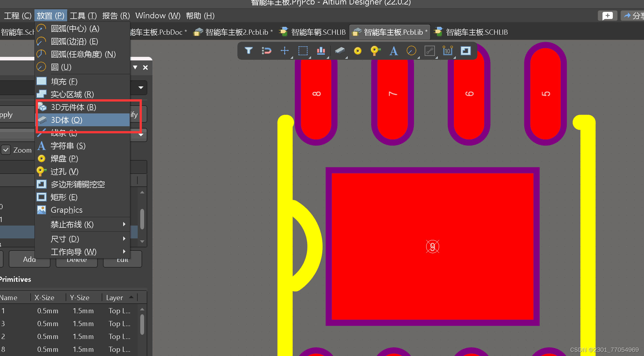Open the panel options dropdown triangle
The image size is (644, 356).
pyautogui.click(x=135, y=67)
